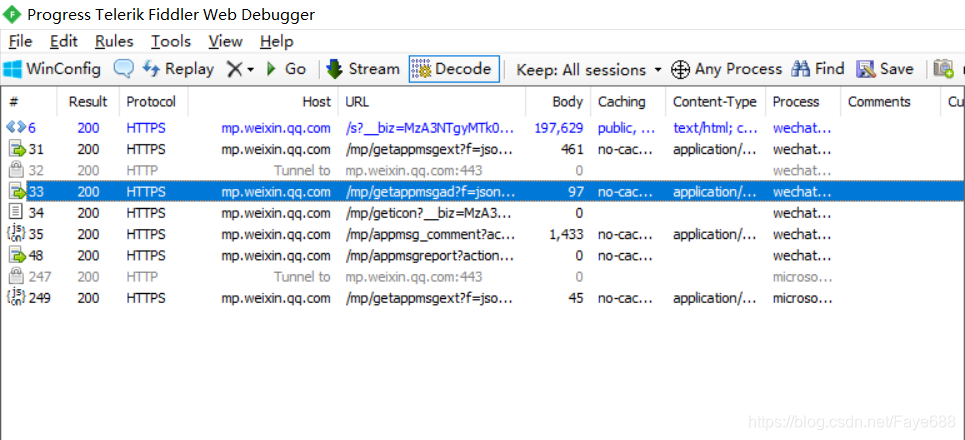Click Result 200 of session 34
This screenshot has width=965, height=440.
click(88, 214)
